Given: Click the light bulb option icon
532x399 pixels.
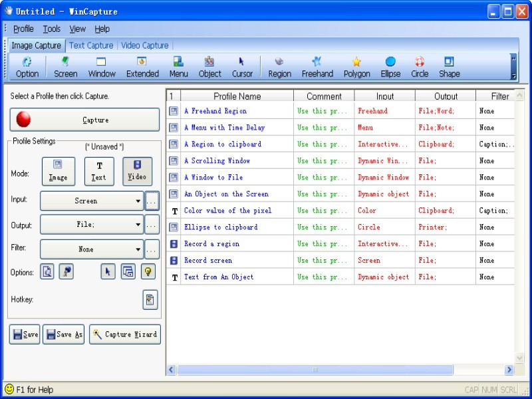Looking at the screenshot, I should (x=148, y=271).
